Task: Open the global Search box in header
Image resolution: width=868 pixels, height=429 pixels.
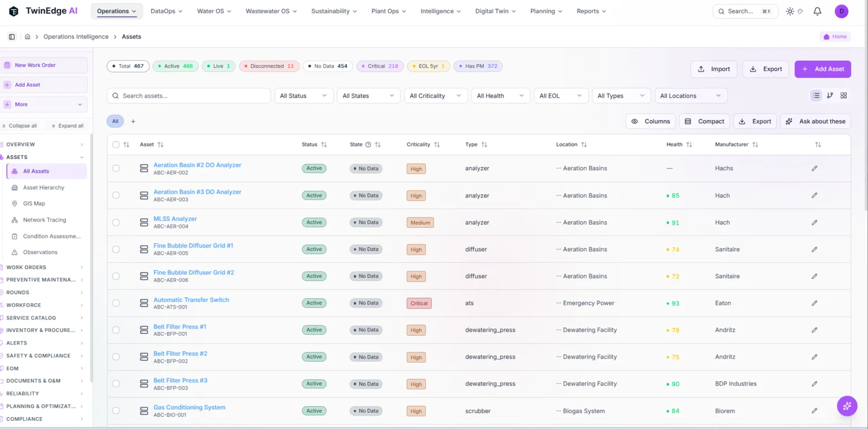Action: pyautogui.click(x=745, y=11)
